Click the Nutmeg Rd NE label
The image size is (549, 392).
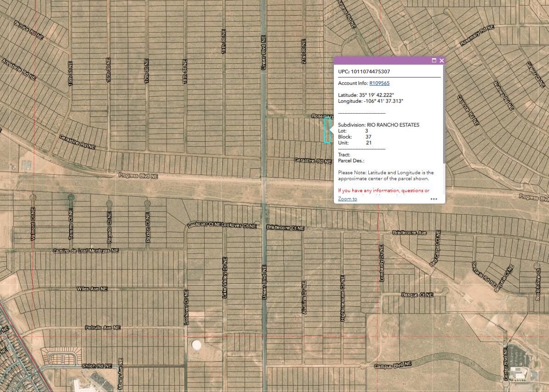pyautogui.click(x=504, y=96)
